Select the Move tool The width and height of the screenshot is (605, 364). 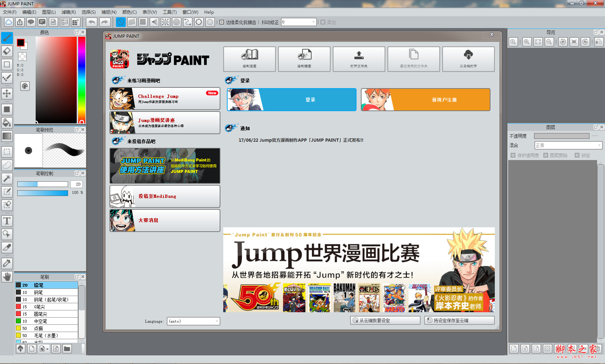point(7,94)
